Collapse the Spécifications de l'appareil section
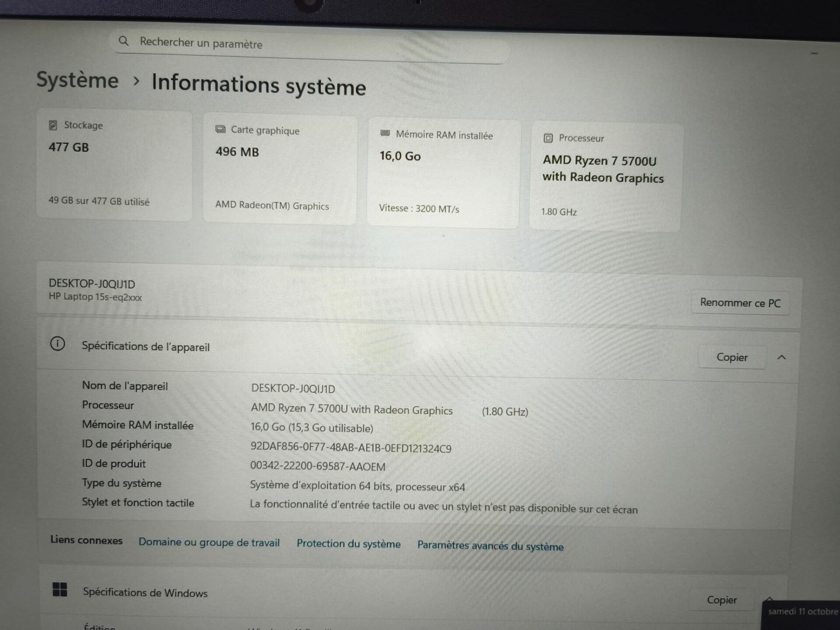The width and height of the screenshot is (840, 630). click(x=781, y=357)
